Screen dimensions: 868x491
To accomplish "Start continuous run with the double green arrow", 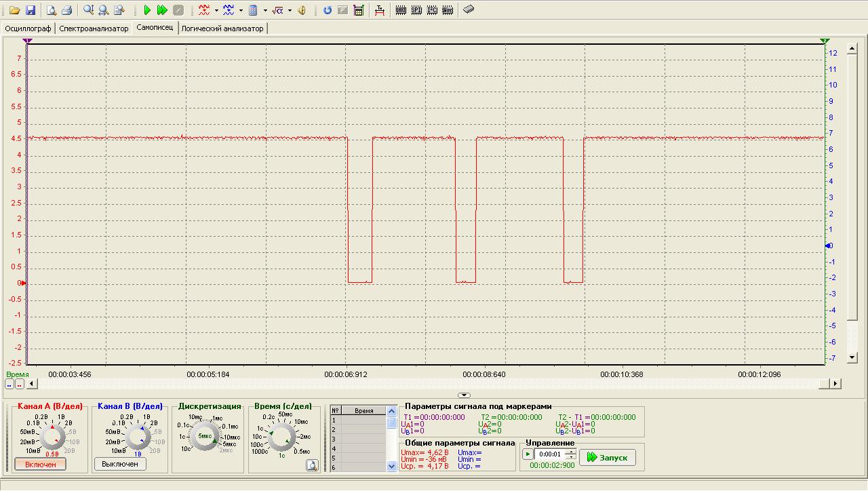I will pyautogui.click(x=162, y=10).
